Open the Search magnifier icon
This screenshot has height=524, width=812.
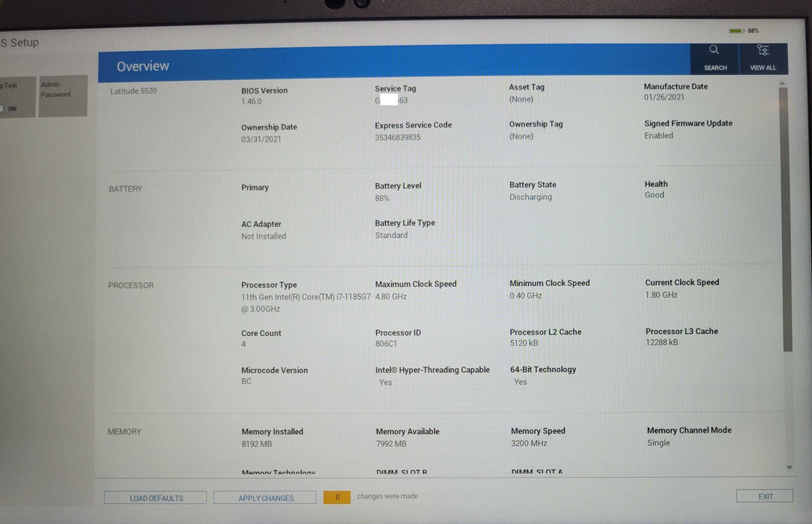714,49
